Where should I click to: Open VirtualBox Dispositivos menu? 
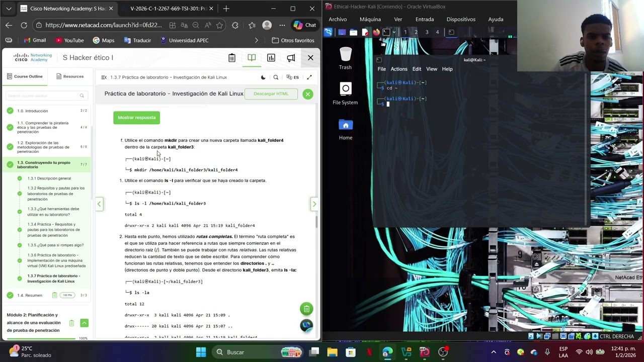pyautogui.click(x=461, y=19)
